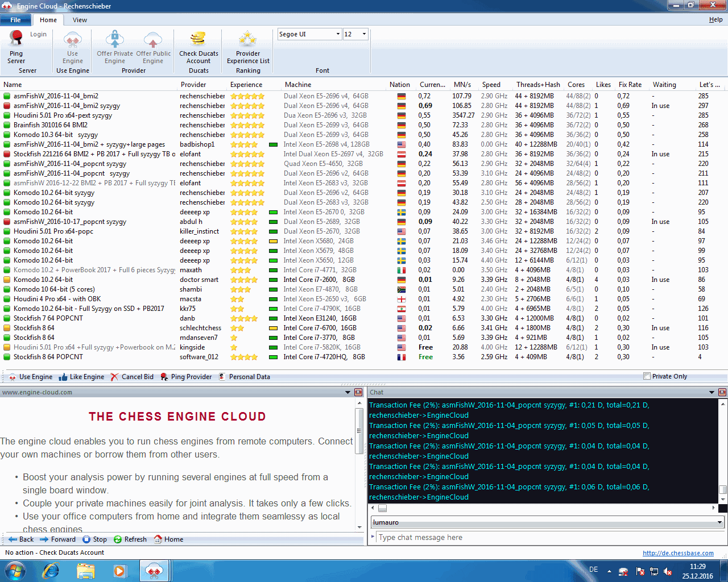
Task: Click the Offer Private Engine icon
Action: pos(115,47)
